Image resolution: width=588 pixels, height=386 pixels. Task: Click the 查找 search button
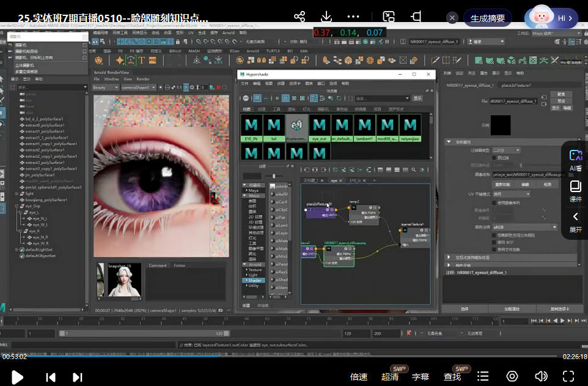click(452, 377)
